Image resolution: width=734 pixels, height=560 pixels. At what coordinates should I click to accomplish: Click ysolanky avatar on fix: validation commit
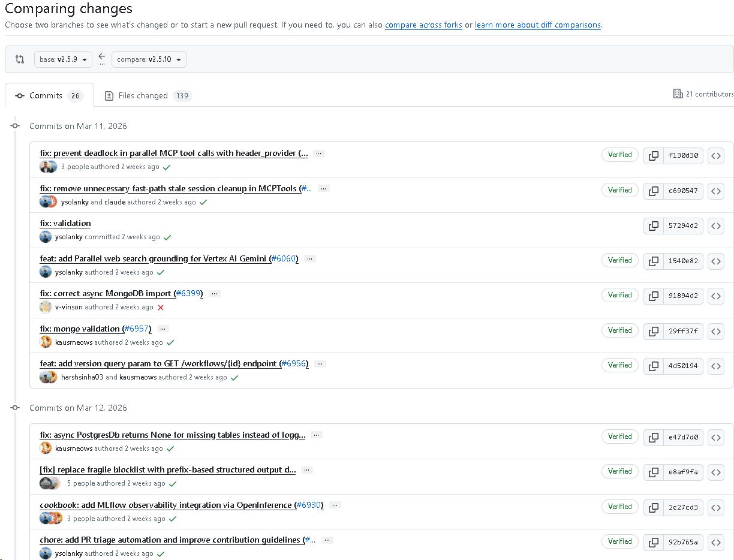46,237
